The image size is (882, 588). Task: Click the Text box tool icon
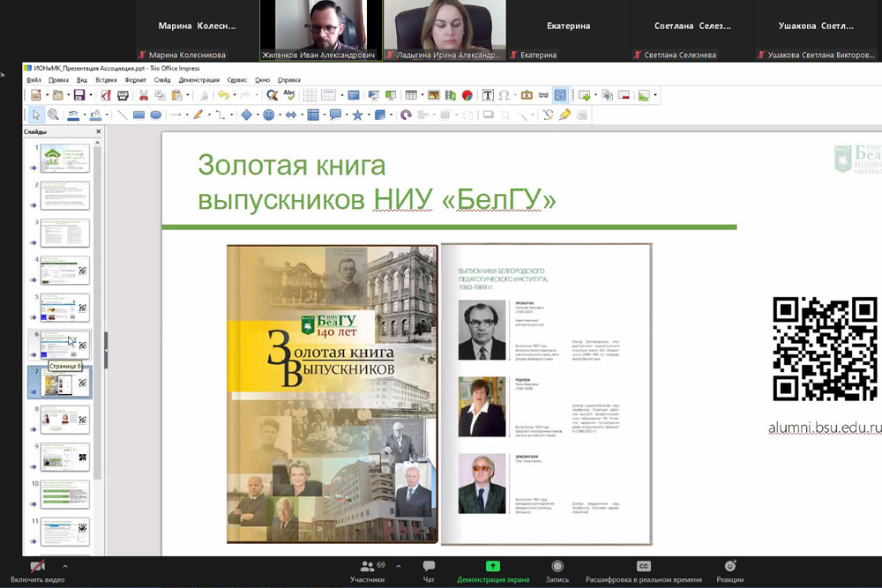point(488,95)
